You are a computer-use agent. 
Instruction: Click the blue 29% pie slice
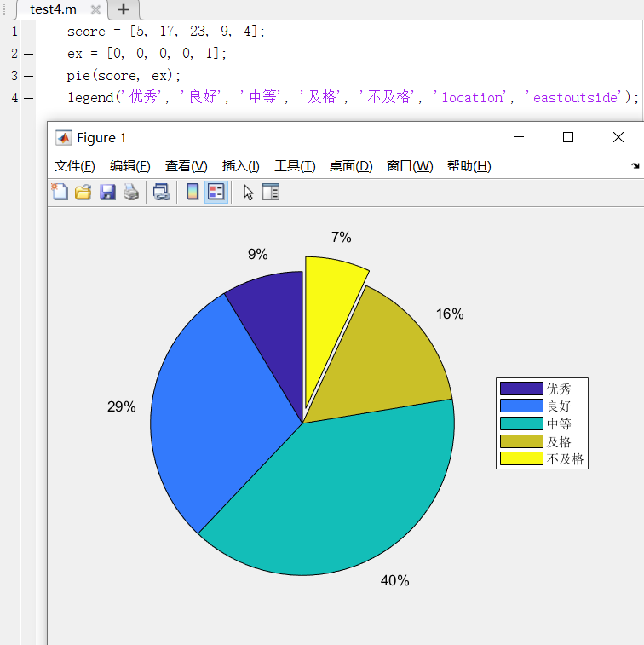214,412
